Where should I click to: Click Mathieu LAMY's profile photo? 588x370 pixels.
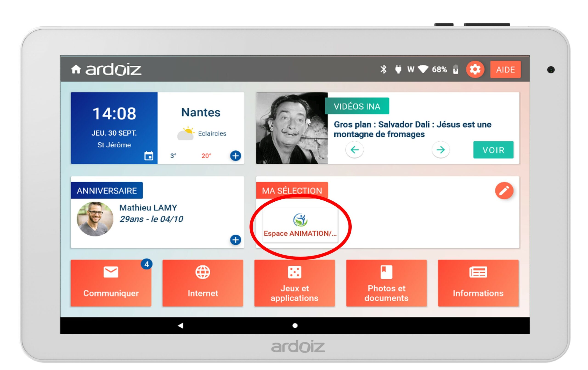tap(95, 219)
